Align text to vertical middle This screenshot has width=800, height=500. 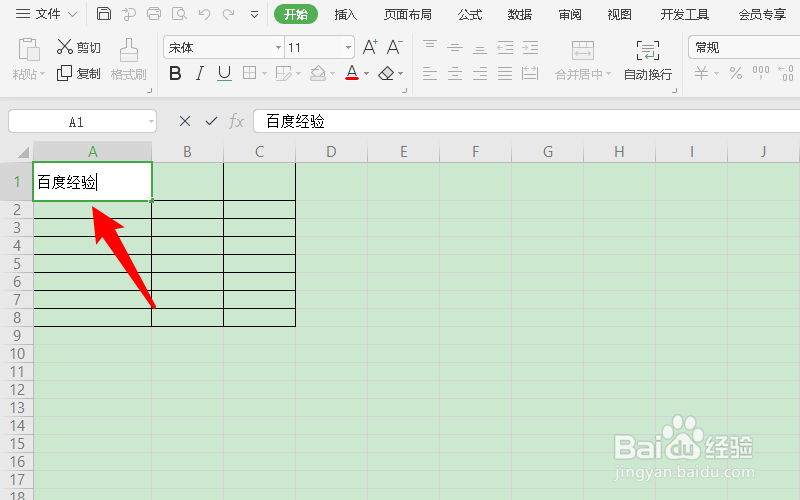pos(455,47)
